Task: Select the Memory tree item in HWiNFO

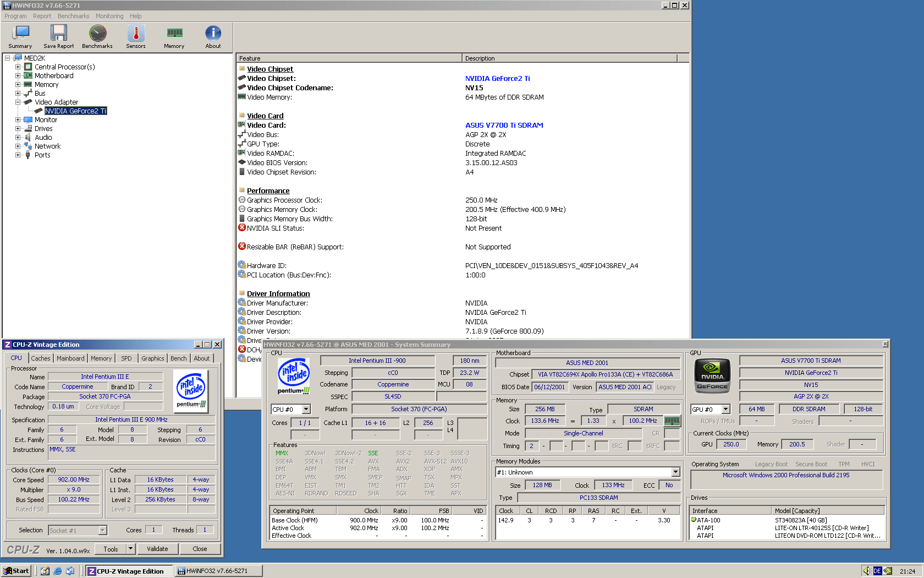Action: 46,84
